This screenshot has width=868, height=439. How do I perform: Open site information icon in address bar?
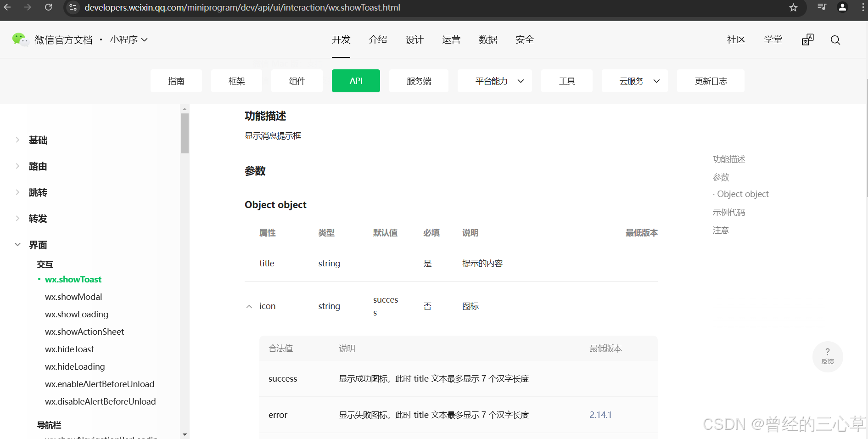point(73,7)
